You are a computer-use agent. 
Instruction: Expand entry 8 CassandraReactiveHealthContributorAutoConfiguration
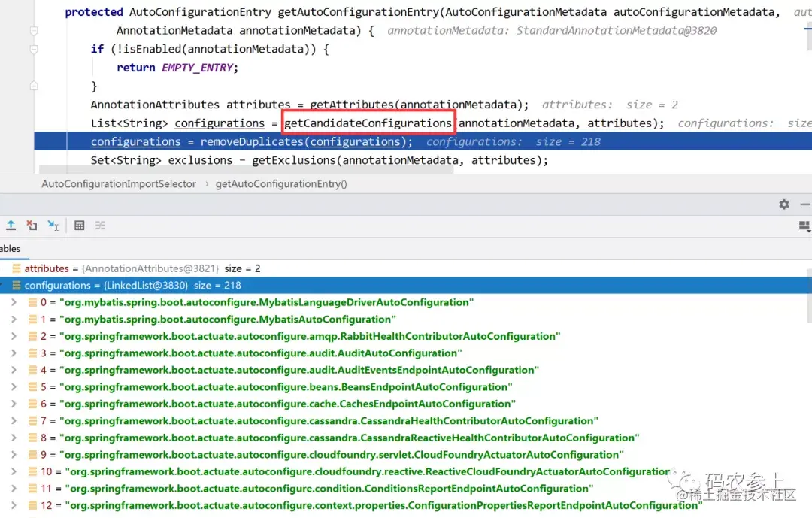14,438
